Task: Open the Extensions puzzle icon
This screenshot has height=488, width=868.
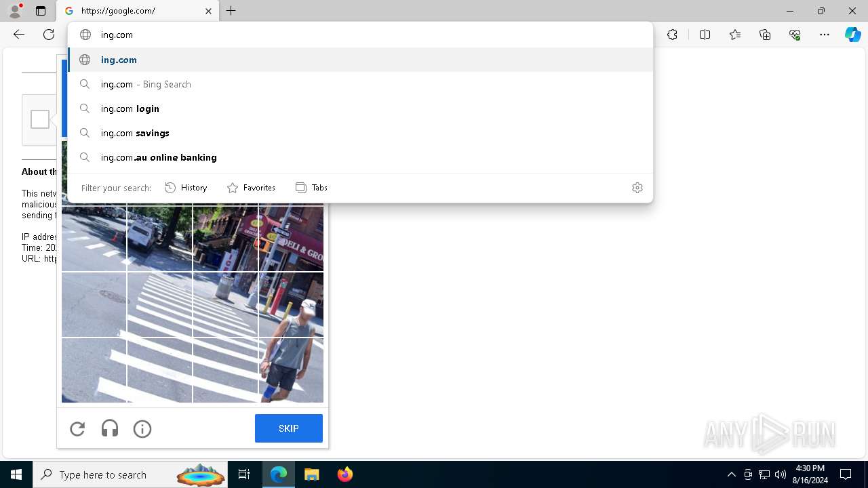Action: click(x=672, y=35)
